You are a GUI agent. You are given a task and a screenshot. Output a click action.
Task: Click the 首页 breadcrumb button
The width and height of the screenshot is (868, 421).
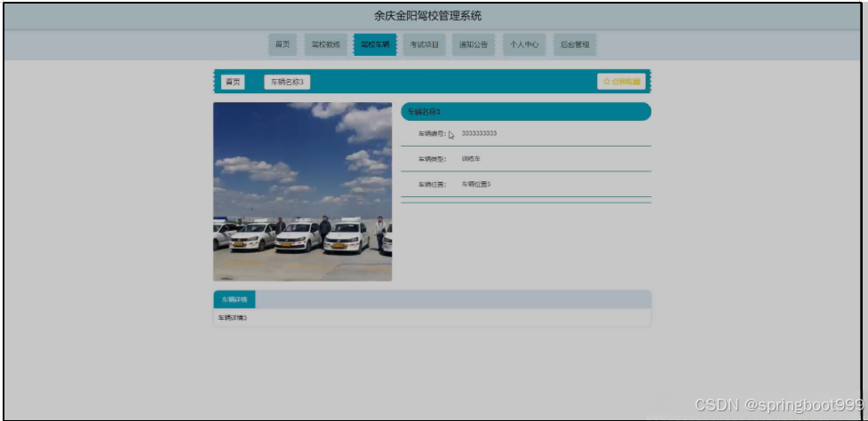(233, 82)
